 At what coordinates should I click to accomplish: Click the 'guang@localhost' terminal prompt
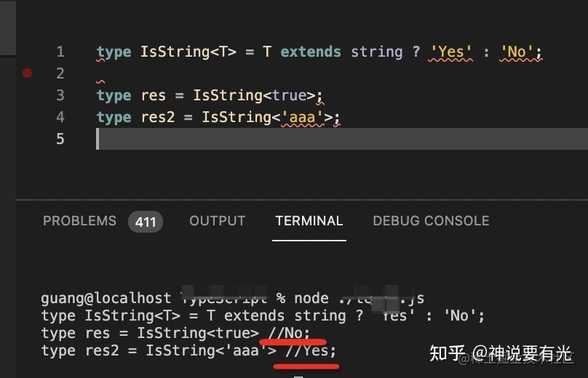106,298
